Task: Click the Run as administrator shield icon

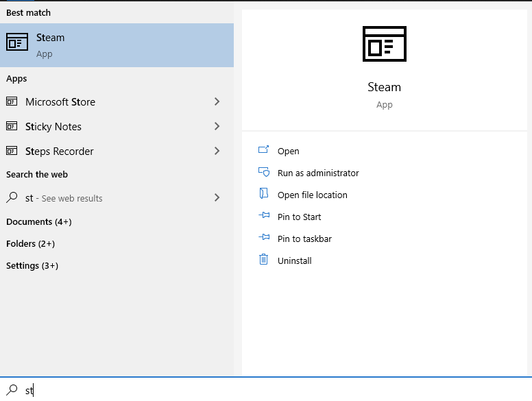Action: click(x=264, y=172)
